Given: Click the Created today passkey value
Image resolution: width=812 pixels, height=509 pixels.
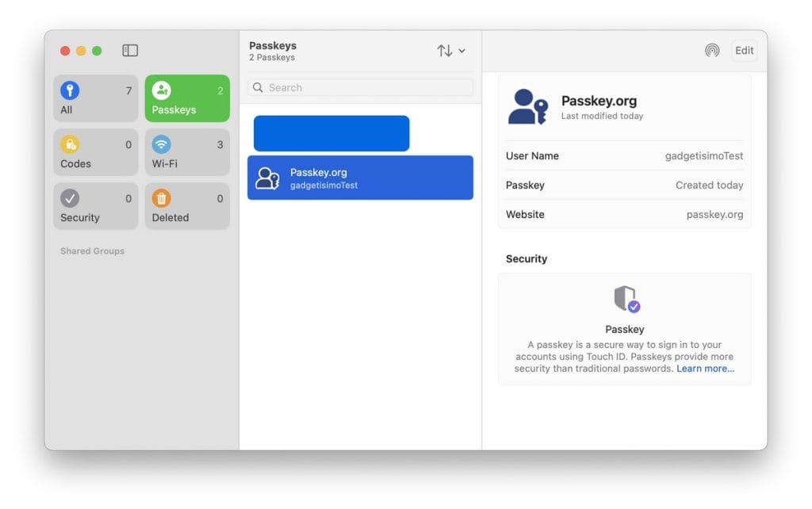Looking at the screenshot, I should tap(709, 186).
